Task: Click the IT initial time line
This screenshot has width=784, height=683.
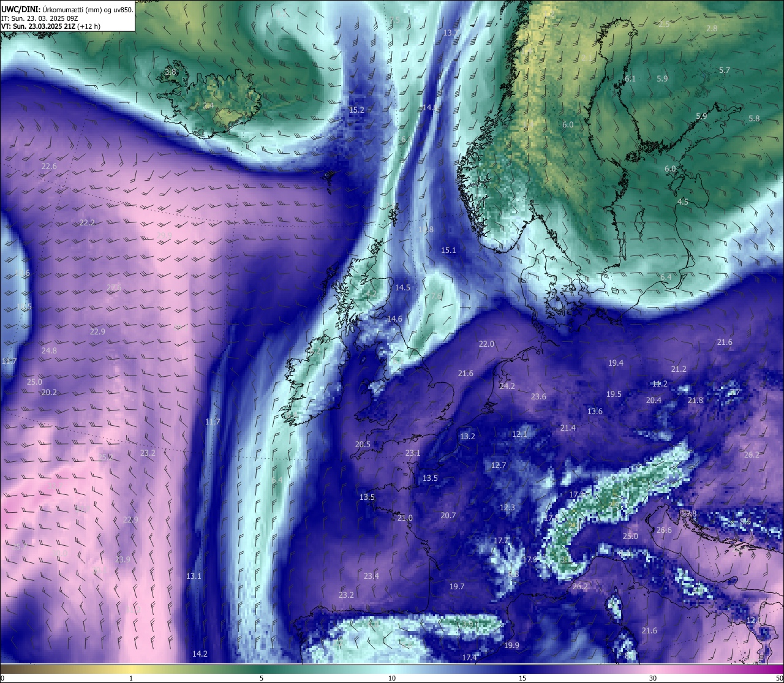Action: click(x=39, y=18)
